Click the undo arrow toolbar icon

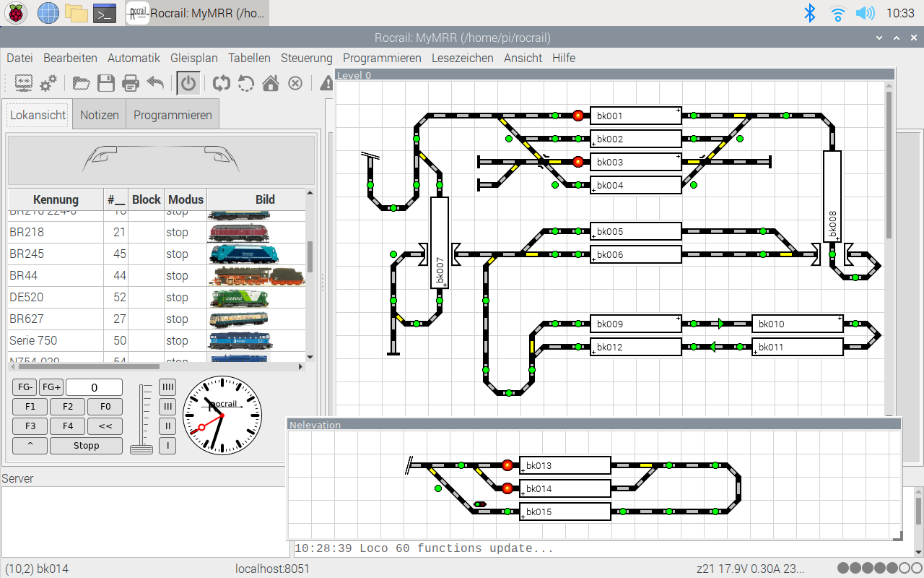(155, 83)
